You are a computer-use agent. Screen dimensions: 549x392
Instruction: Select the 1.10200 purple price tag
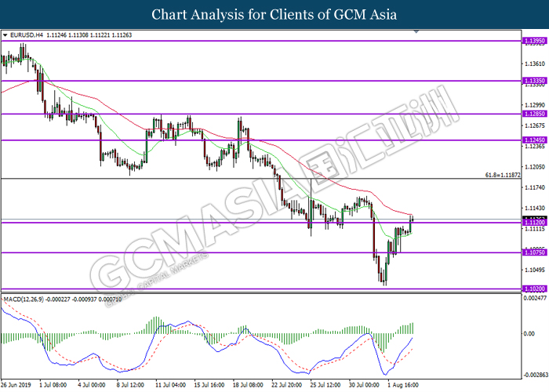(x=533, y=289)
